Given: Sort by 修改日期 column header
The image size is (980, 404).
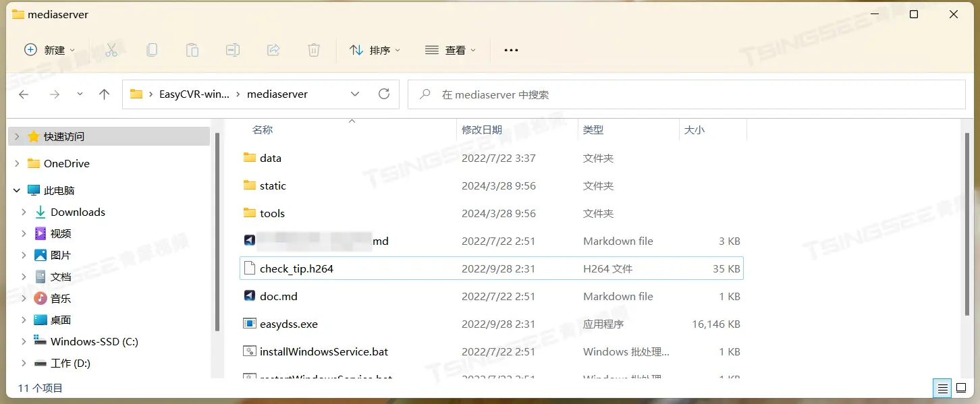Looking at the screenshot, I should coord(482,129).
